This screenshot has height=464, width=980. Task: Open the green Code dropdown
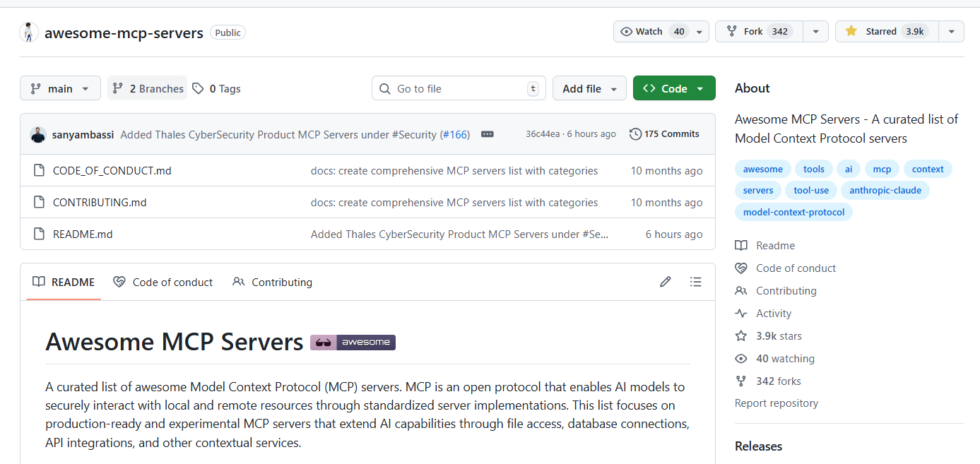(x=674, y=88)
